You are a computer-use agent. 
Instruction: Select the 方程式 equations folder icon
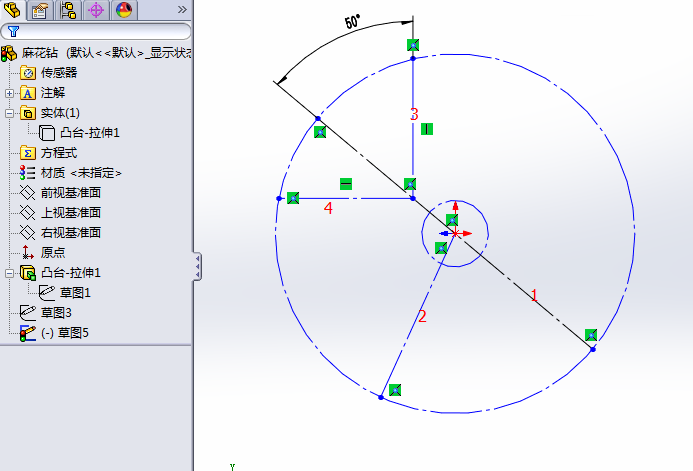[28, 153]
